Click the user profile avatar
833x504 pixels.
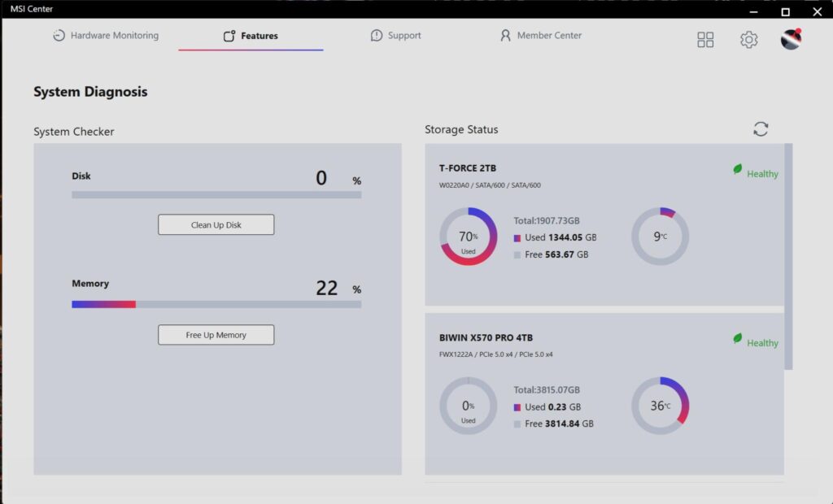[x=791, y=39]
